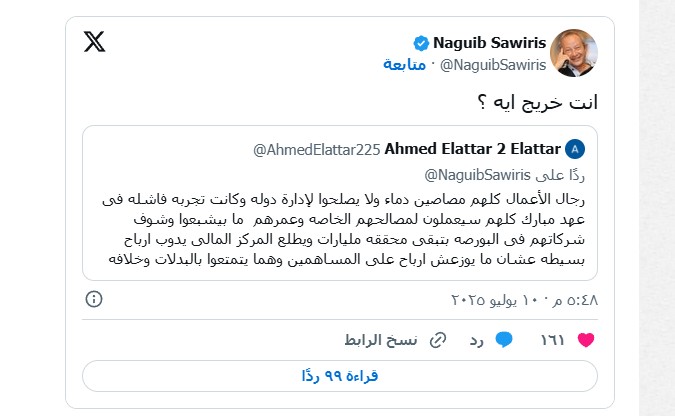This screenshot has height=416, width=675.
Task: Click the X logo icon
Action: click(x=94, y=42)
